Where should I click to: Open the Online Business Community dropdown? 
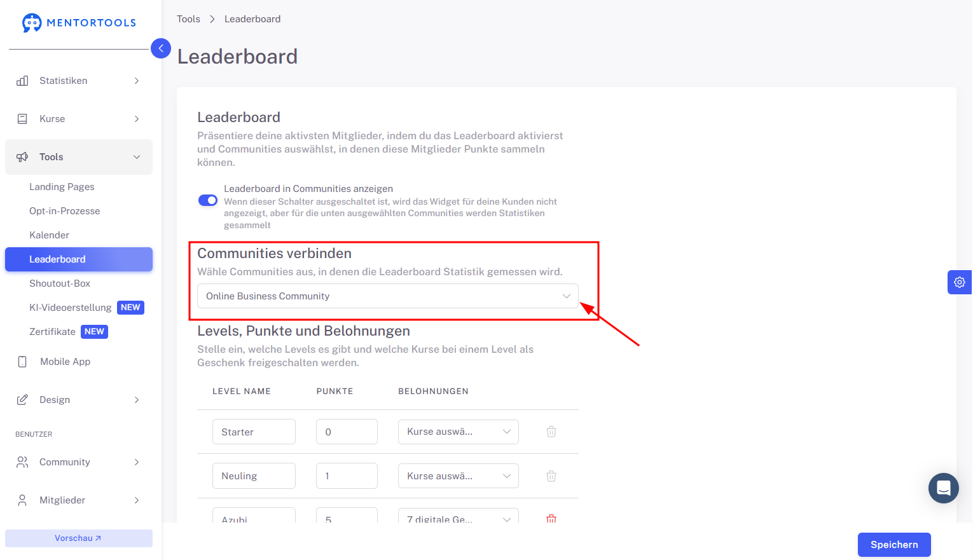point(388,296)
